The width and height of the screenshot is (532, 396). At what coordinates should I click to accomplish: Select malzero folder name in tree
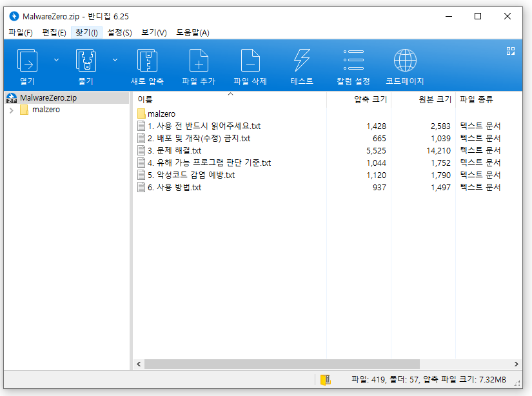[x=46, y=110]
